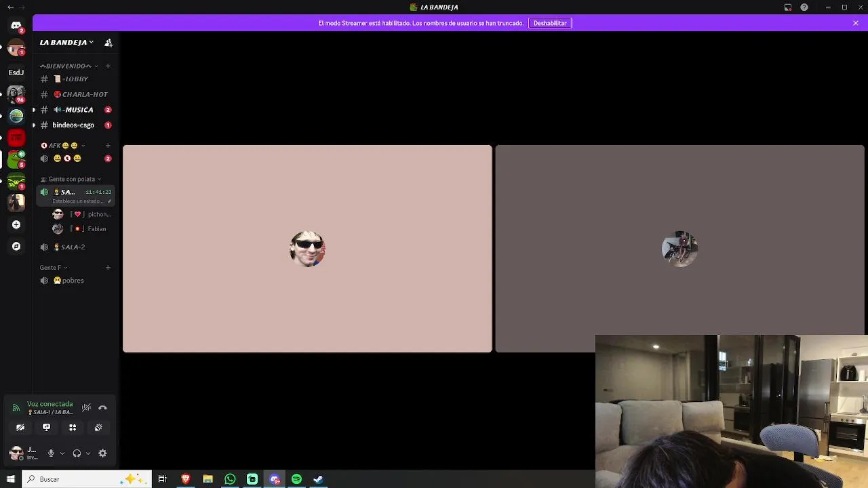The width and height of the screenshot is (868, 488).
Task: Open user settings gear
Action: click(103, 453)
